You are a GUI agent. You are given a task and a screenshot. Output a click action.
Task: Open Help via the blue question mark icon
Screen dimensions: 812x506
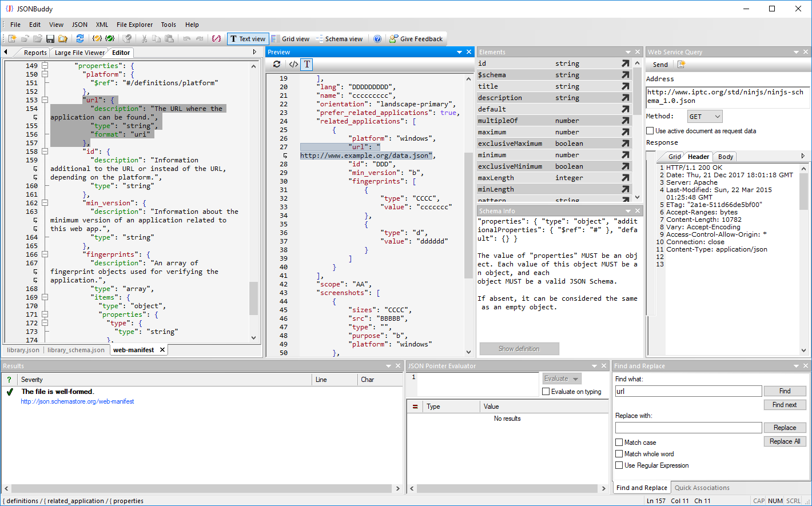coord(377,39)
